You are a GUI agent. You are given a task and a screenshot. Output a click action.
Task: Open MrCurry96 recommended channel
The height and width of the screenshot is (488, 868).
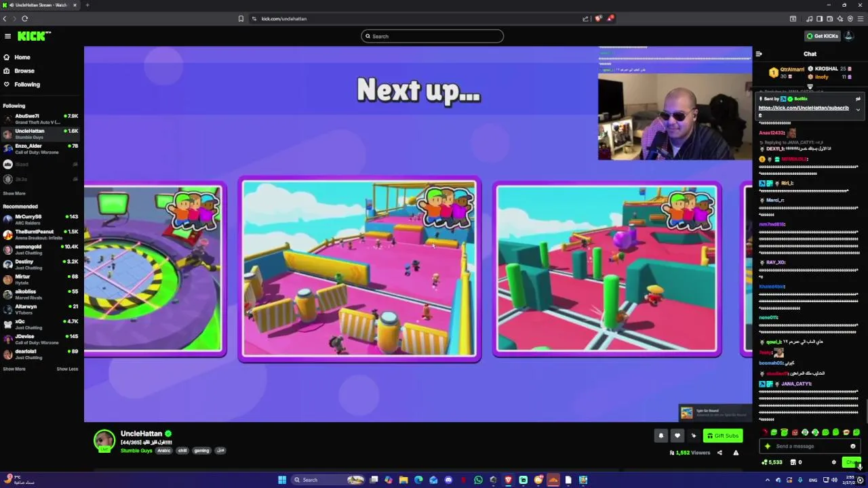tap(41, 220)
